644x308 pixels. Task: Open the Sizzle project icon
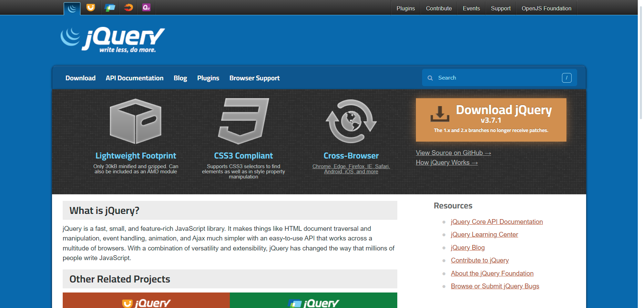[x=128, y=8]
